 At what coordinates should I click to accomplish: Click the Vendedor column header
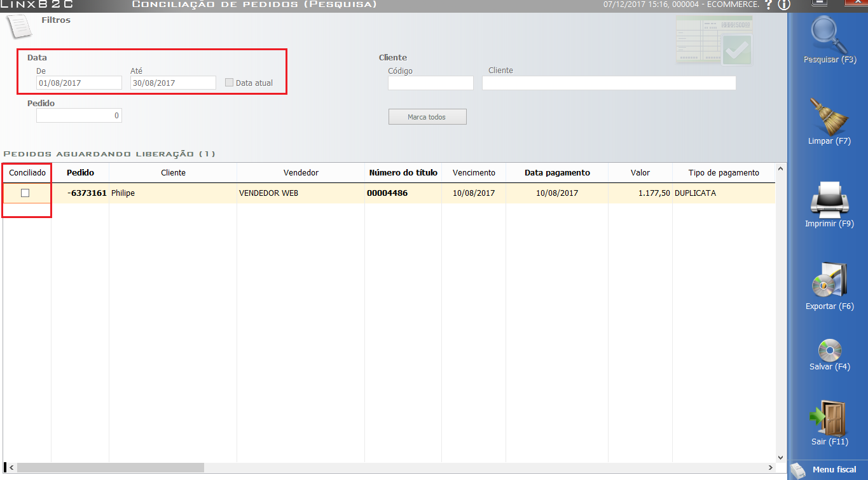[x=301, y=173]
